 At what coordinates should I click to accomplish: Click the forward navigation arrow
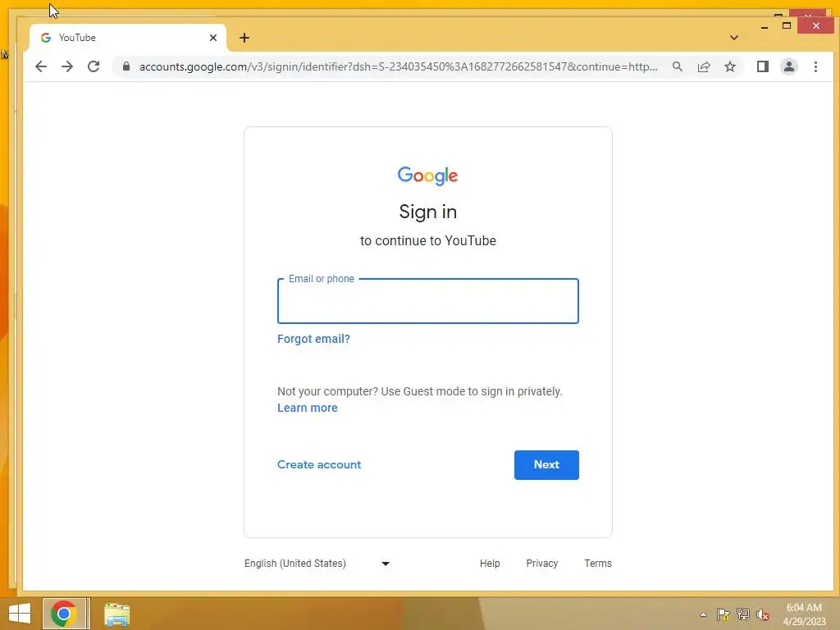[x=67, y=66]
